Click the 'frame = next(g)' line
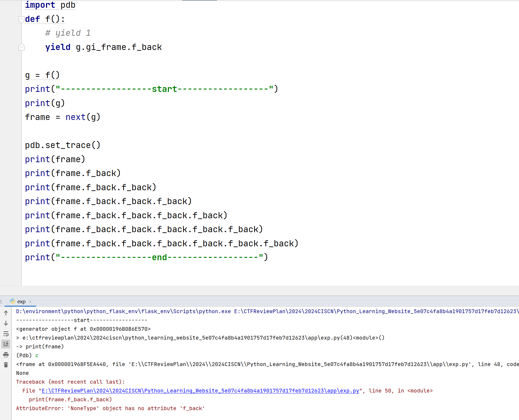Image resolution: width=519 pixels, height=420 pixels. [x=63, y=117]
